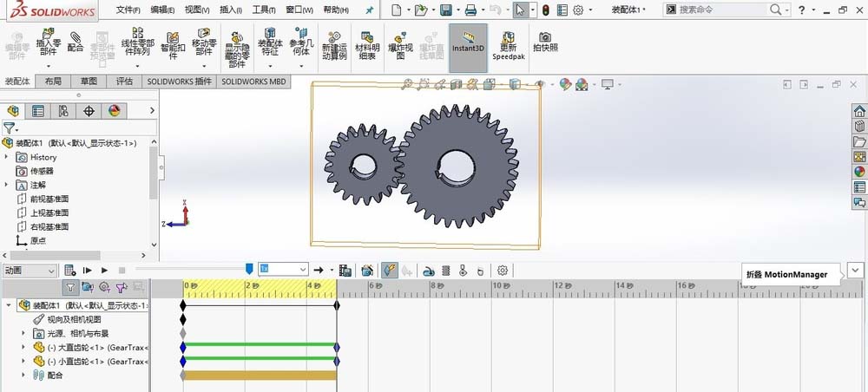Expand 大直齿轮<1> in motion tree

pyautogui.click(x=23, y=347)
